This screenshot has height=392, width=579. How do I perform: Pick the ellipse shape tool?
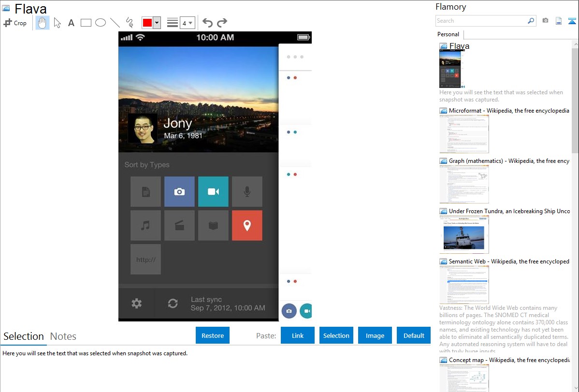101,23
